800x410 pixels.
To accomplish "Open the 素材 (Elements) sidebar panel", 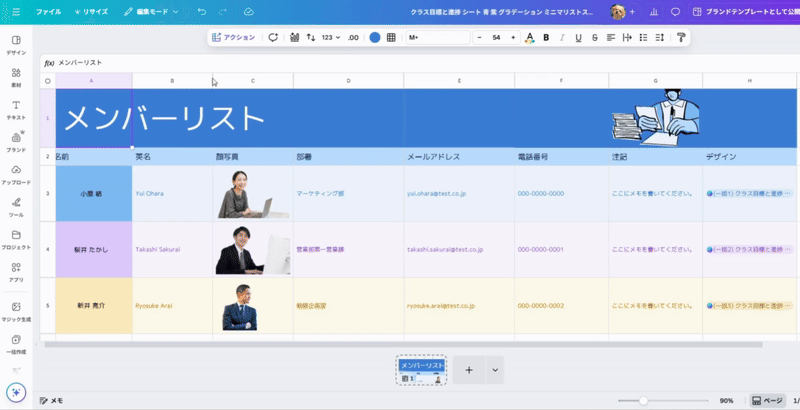I will click(16, 77).
